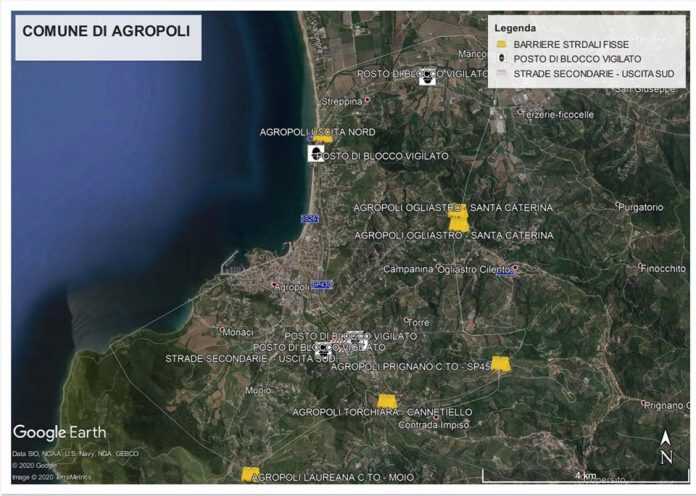Click the yellow barrier marker at Ogliastro - Santa Caterina

pyautogui.click(x=458, y=221)
